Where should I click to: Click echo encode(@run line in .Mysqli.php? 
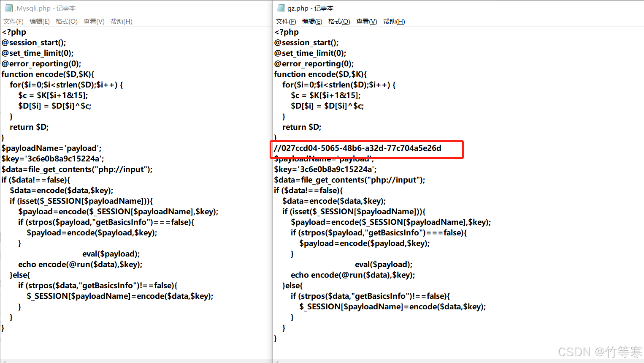click(80, 265)
